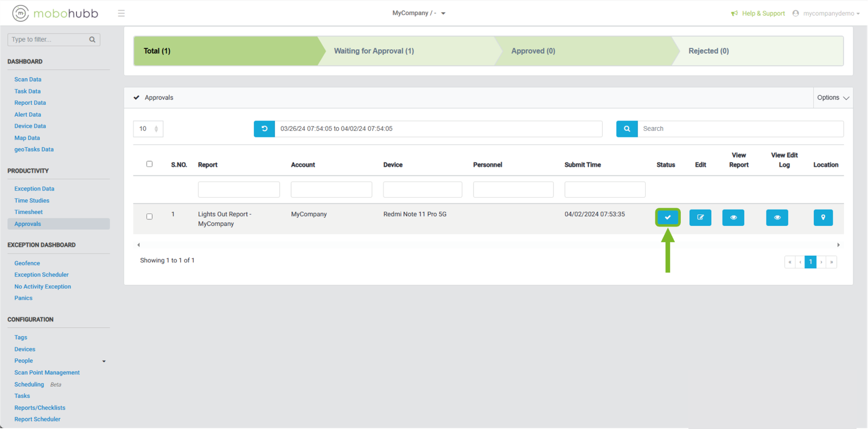Click the Edit pencil icon in row 1

coord(700,217)
